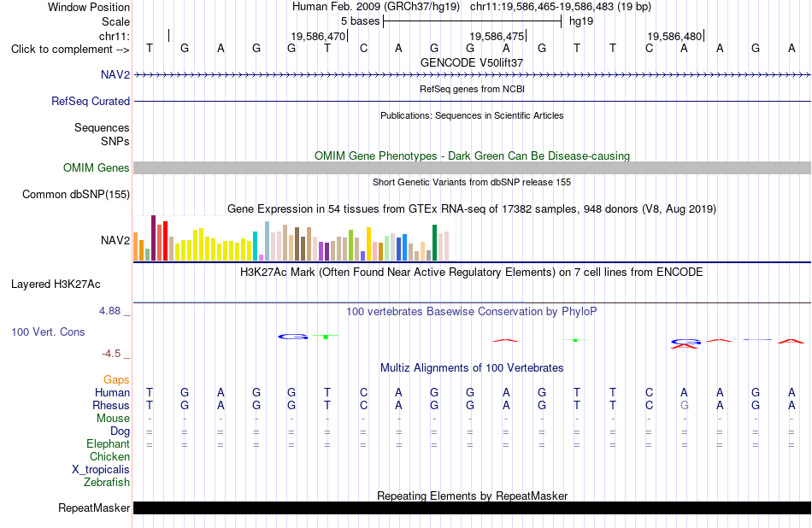Click the Scale track label

click(x=115, y=21)
